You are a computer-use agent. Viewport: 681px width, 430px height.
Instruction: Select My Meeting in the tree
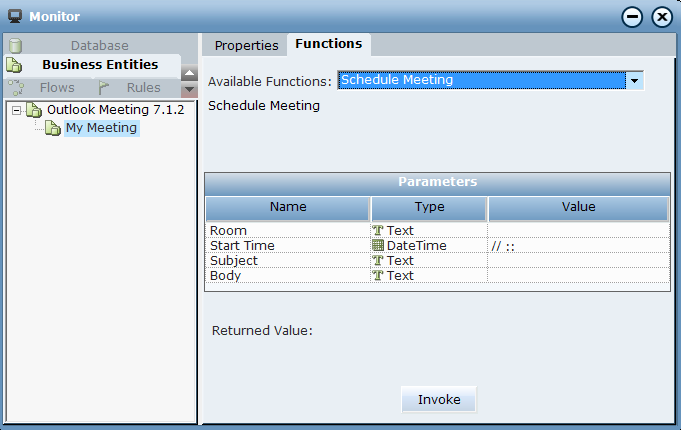click(x=101, y=128)
